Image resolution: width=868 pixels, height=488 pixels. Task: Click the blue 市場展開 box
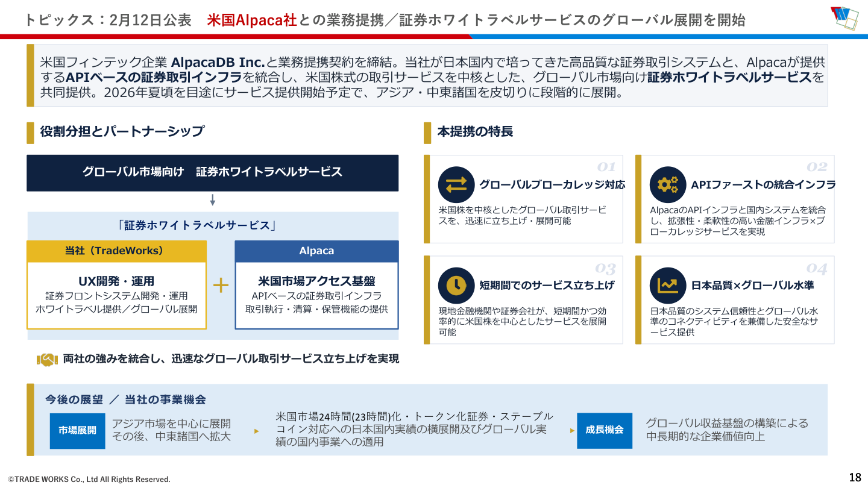(77, 430)
